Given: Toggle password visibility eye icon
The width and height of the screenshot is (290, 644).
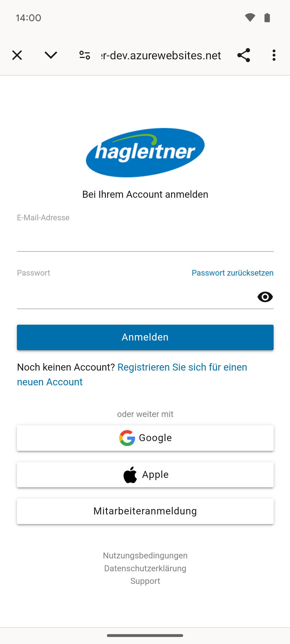Looking at the screenshot, I should click(x=265, y=297).
